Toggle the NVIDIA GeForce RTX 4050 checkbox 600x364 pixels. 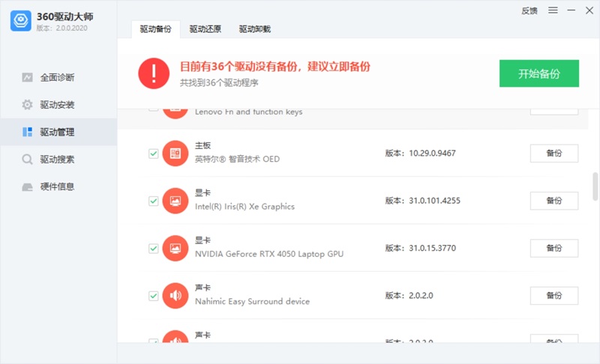pyautogui.click(x=154, y=248)
